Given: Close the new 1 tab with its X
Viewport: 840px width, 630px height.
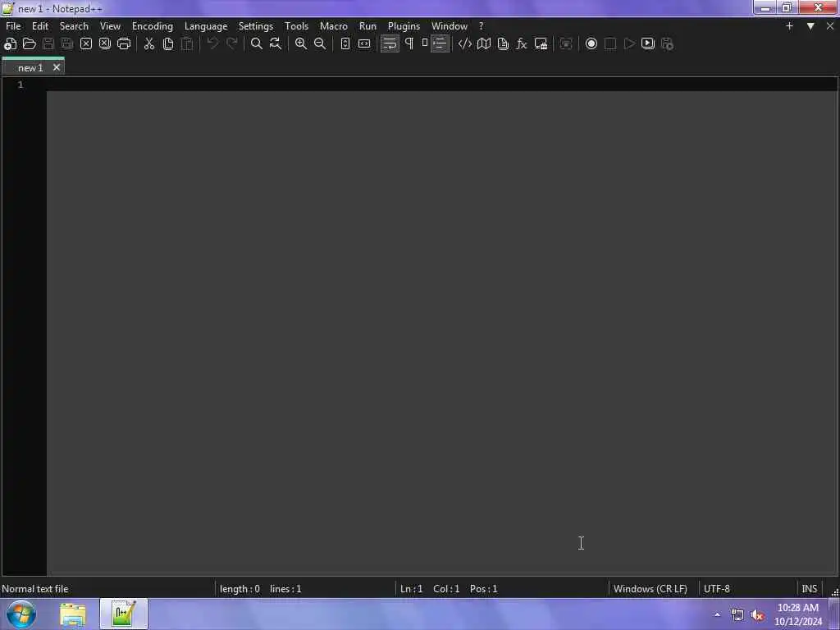Looking at the screenshot, I should click(x=57, y=67).
